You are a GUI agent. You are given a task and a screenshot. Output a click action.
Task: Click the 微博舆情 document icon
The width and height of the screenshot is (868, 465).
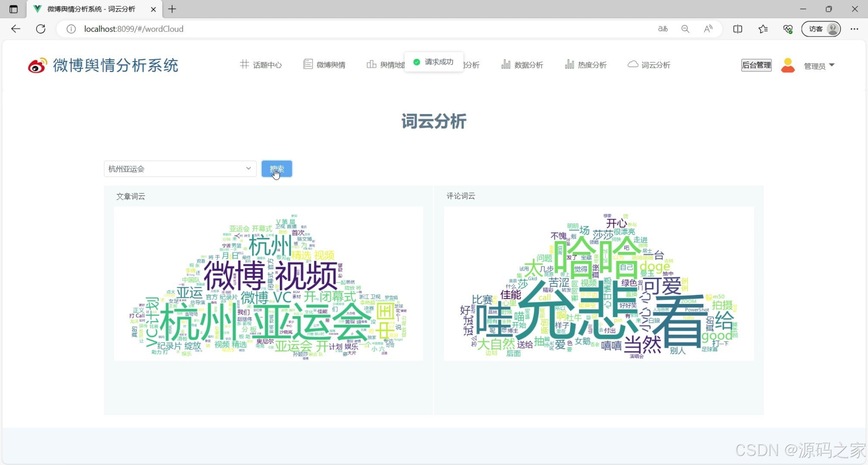point(307,64)
